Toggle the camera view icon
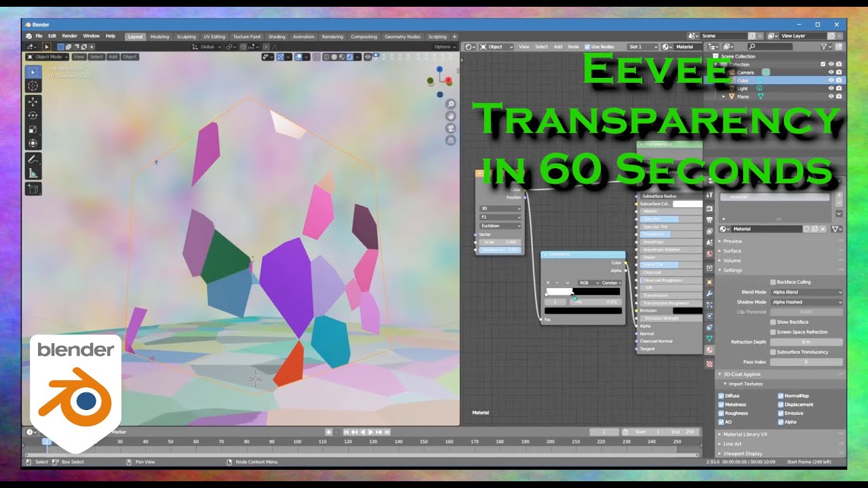Image resolution: width=868 pixels, height=488 pixels. [x=450, y=128]
